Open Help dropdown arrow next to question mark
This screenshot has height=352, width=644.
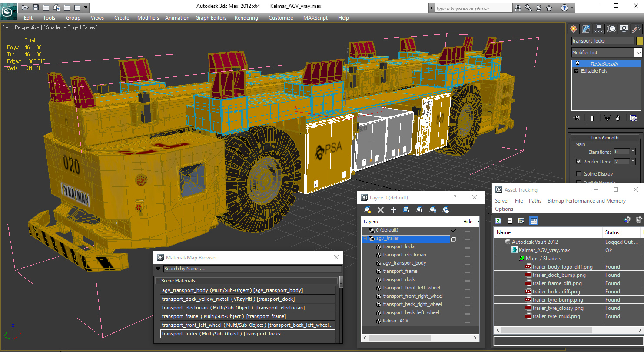coord(571,8)
